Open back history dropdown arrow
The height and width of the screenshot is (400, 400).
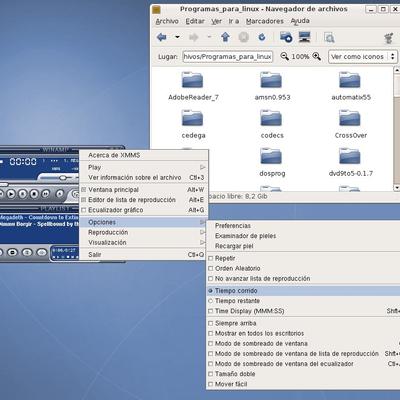click(x=177, y=37)
